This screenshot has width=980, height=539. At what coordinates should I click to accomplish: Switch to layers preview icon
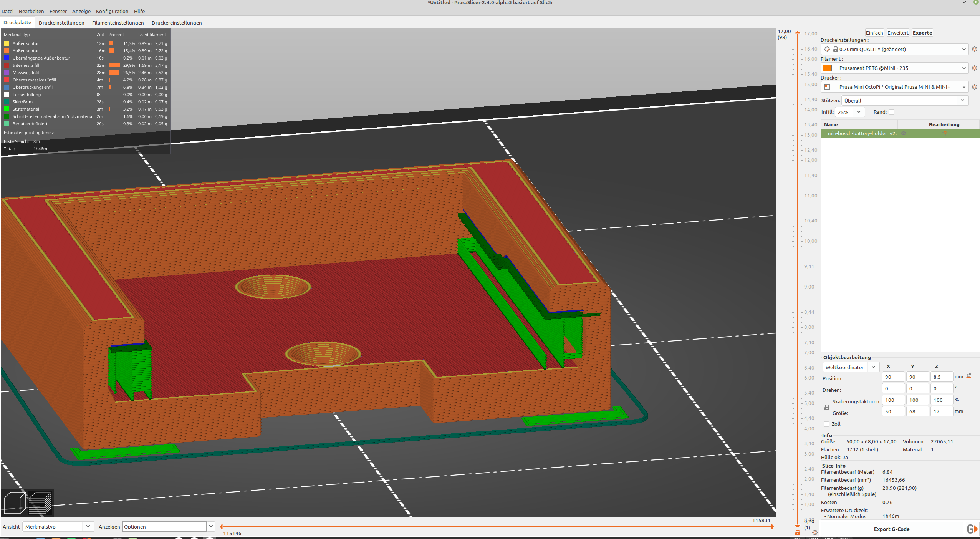(40, 503)
